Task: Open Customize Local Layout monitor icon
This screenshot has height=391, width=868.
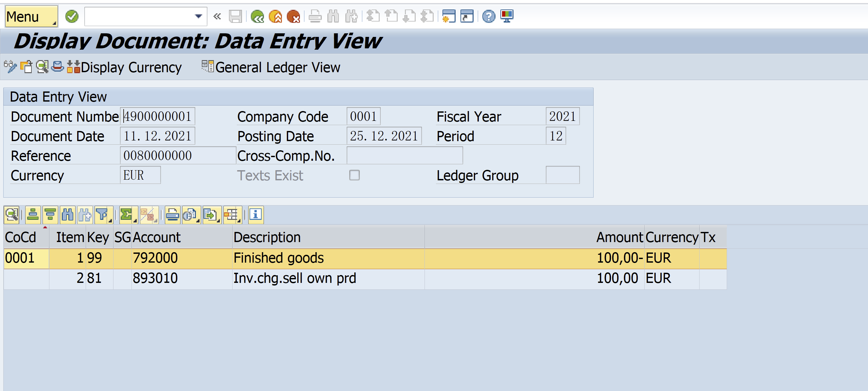Action: tap(507, 16)
